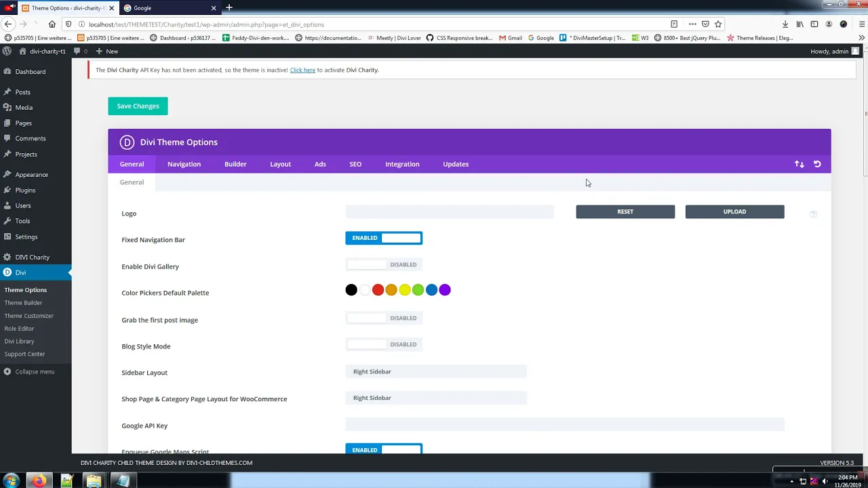The height and width of the screenshot is (488, 868).
Task: Open Integration tab in Divi options
Action: 402,164
